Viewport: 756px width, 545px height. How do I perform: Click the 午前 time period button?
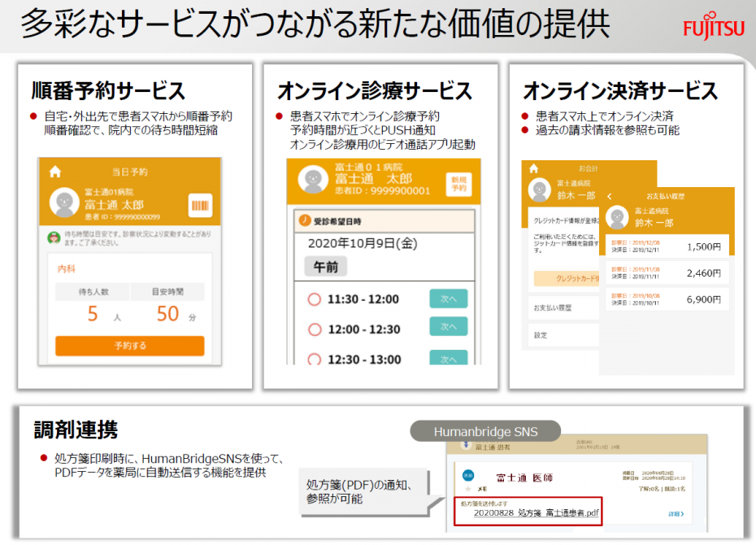point(325,267)
